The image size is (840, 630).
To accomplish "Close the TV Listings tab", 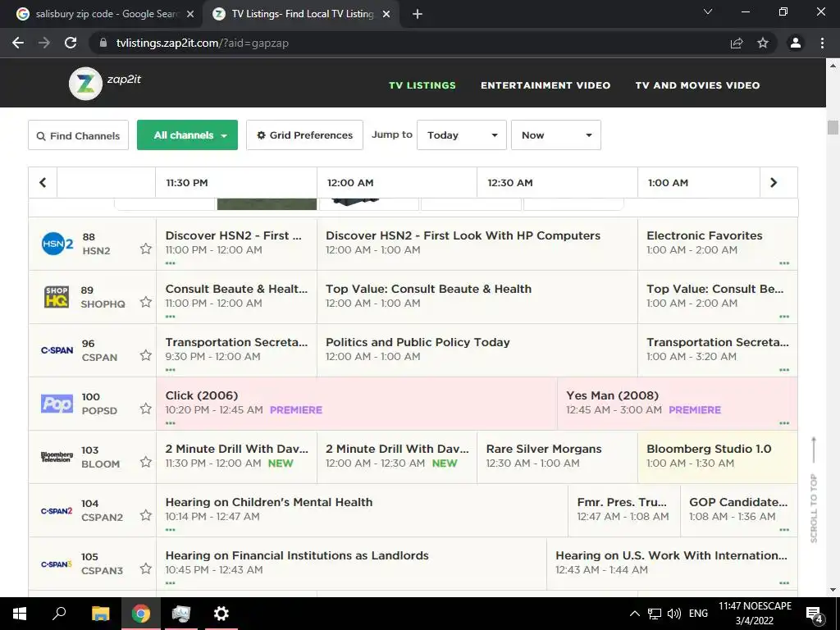I will coord(386,15).
